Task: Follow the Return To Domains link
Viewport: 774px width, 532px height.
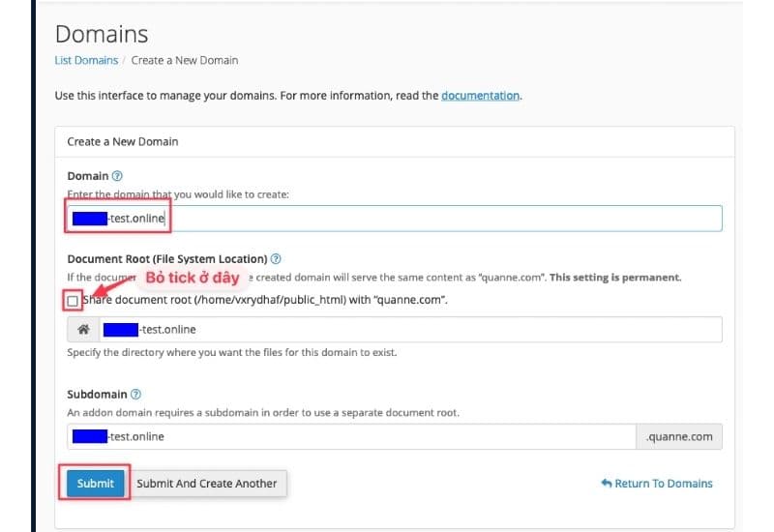Action: [663, 484]
